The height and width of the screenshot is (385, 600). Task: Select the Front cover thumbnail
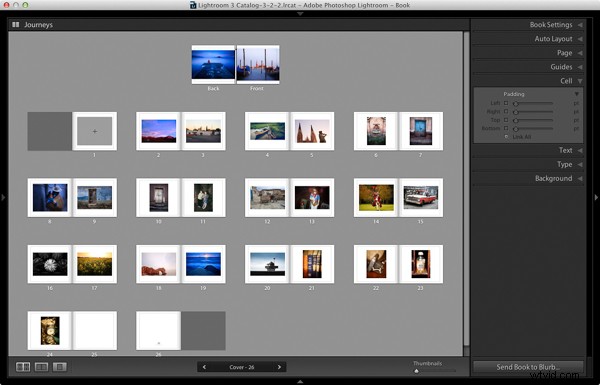(258, 65)
